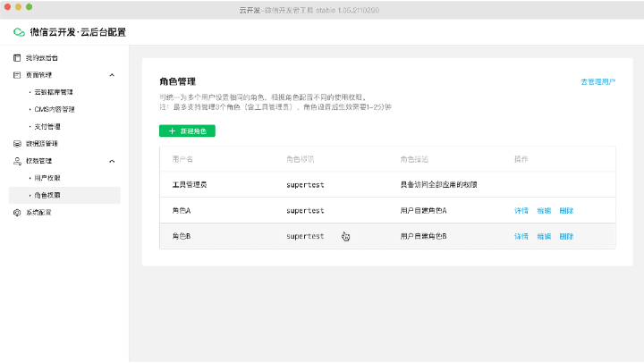This screenshot has width=644, height=363.
Task: Click the 角色B name cell
Action: click(x=181, y=237)
